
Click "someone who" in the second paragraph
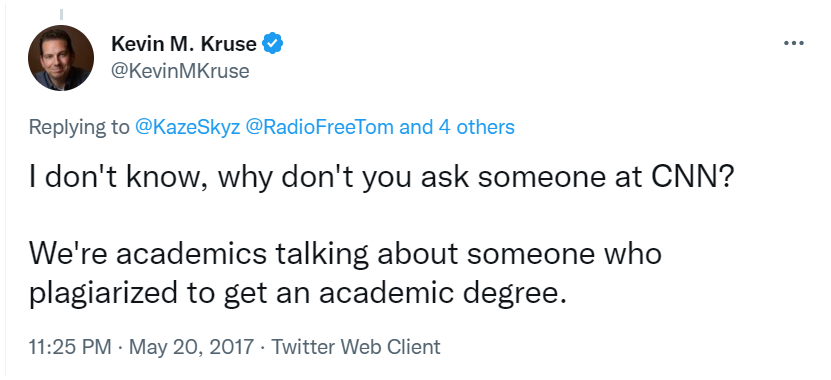point(564,253)
